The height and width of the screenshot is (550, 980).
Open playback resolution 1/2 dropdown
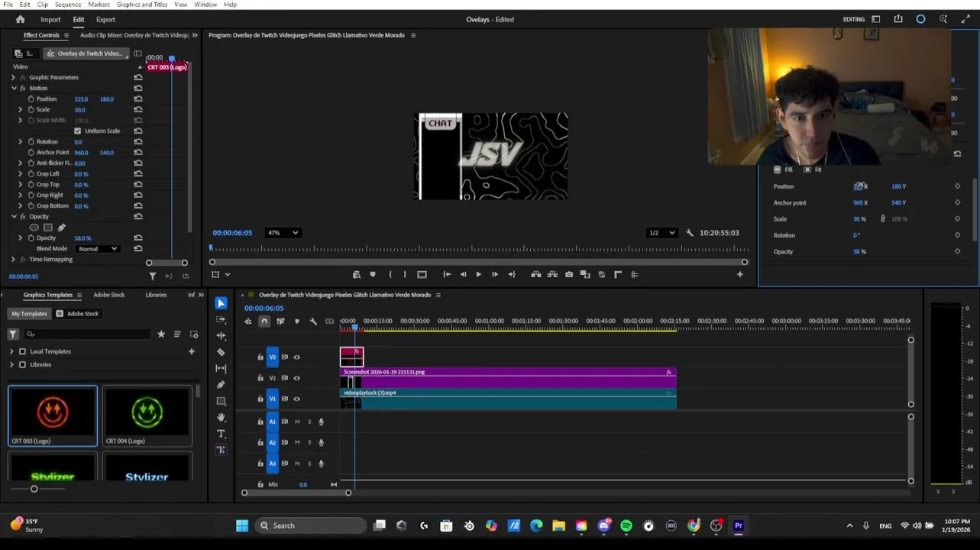click(x=661, y=232)
